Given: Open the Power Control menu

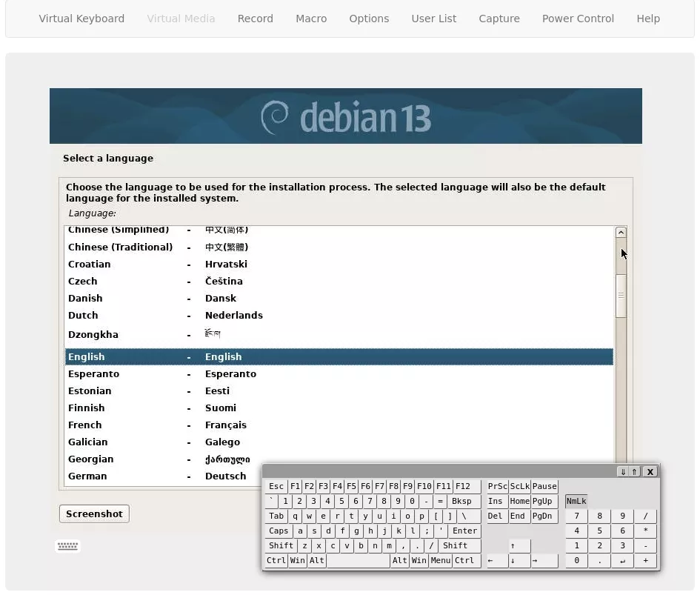Looking at the screenshot, I should pos(578,19).
